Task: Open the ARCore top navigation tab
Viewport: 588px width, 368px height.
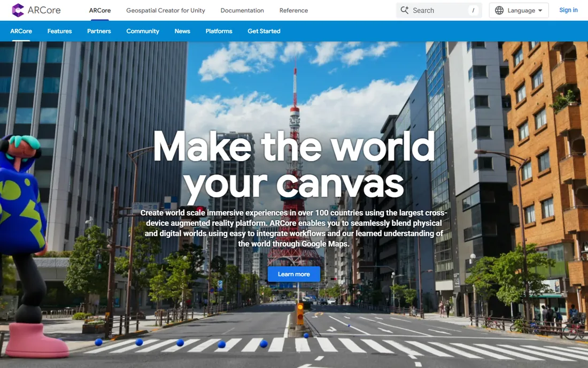Action: point(100,11)
